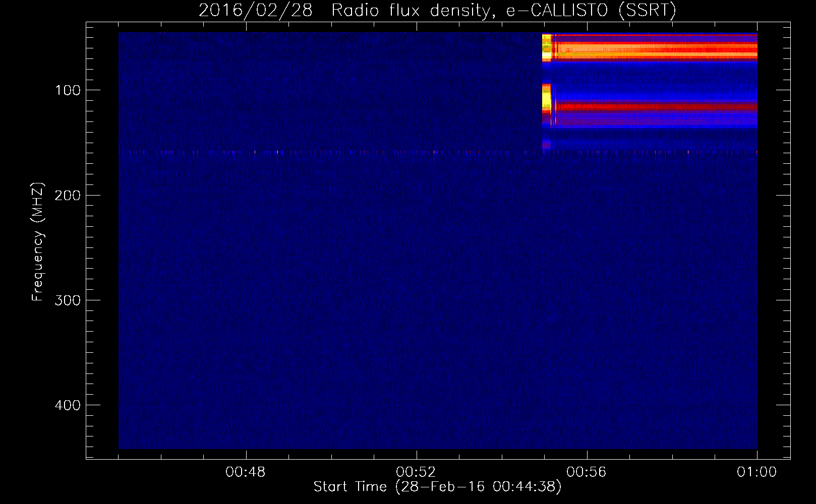Click the plot title '2016/02/28 Radio flux density'
The image size is (816, 504).
437,10
